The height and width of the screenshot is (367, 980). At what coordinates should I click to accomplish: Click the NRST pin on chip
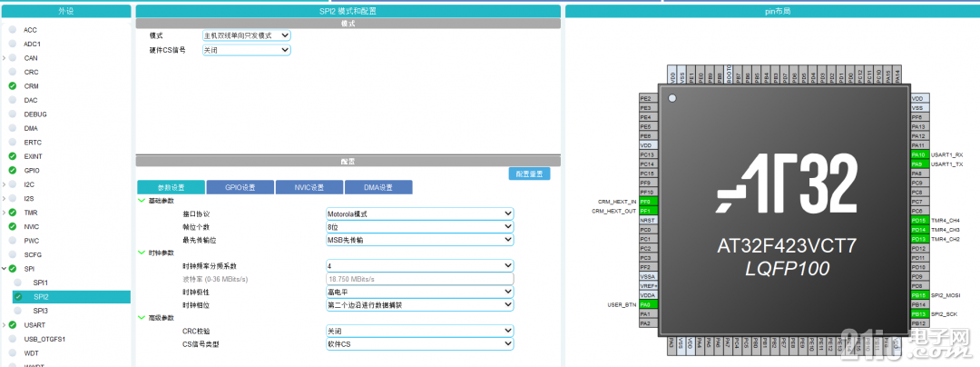648,220
